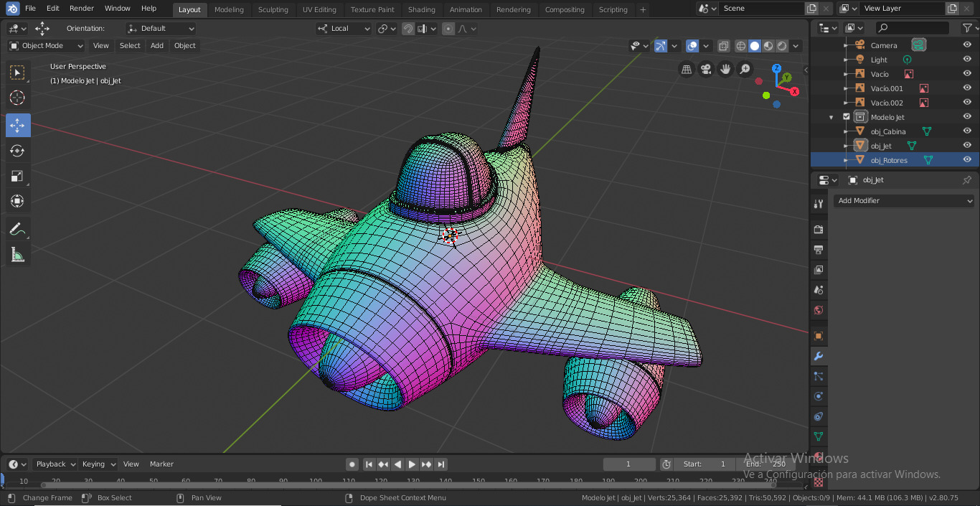The height and width of the screenshot is (506, 980).
Task: Select the Rotate tool
Action: pos(18,151)
